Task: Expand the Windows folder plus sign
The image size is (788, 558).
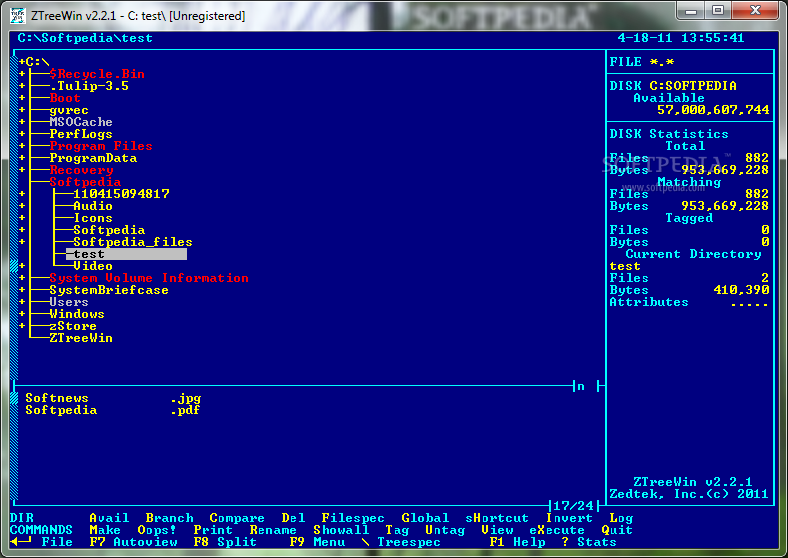Action: [x=22, y=314]
